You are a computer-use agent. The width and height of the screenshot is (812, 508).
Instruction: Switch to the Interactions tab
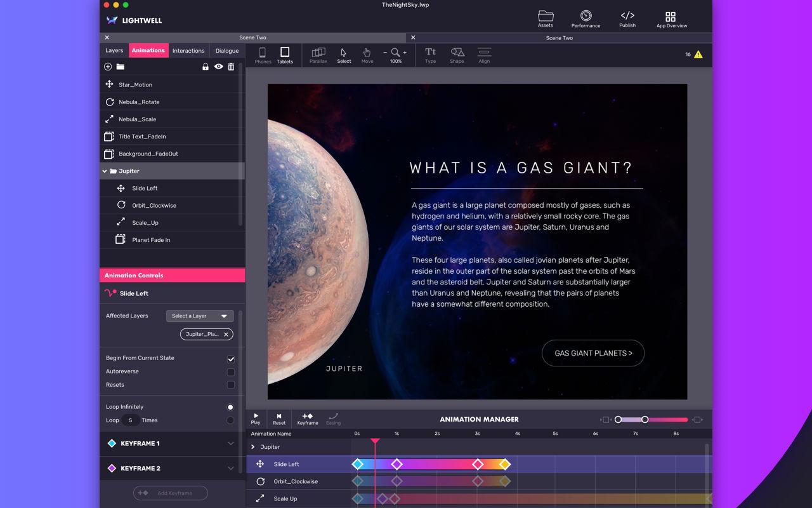pyautogui.click(x=188, y=51)
